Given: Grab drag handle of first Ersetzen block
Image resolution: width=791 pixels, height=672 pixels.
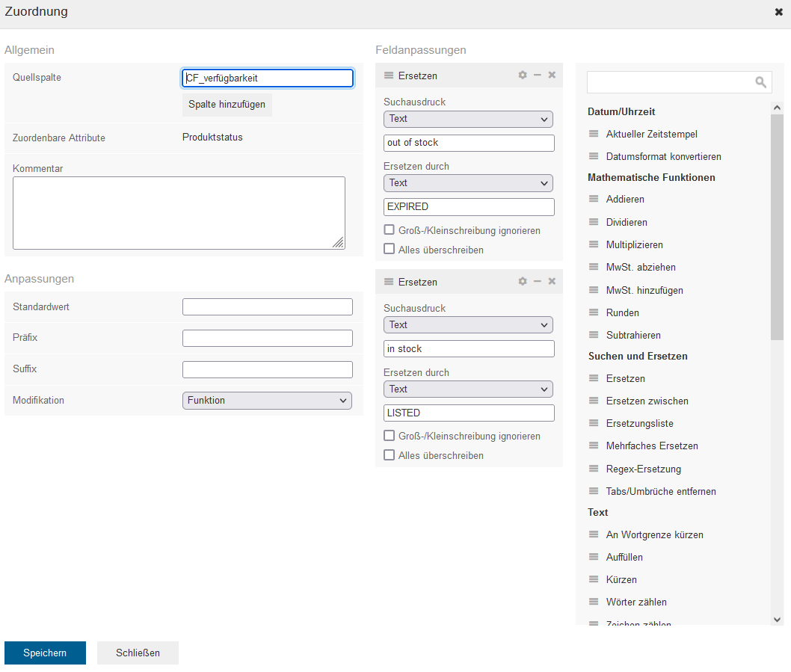Looking at the screenshot, I should 389,75.
